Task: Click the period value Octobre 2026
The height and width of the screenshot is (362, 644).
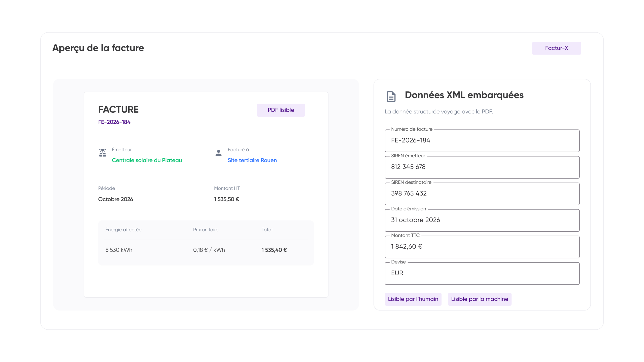Action: [x=115, y=199]
